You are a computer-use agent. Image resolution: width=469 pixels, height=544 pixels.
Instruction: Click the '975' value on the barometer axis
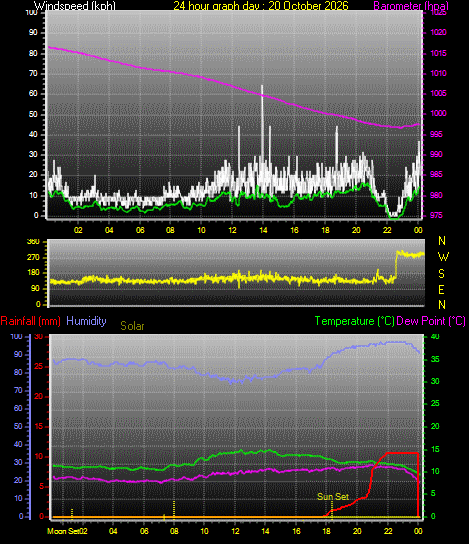(x=436, y=215)
